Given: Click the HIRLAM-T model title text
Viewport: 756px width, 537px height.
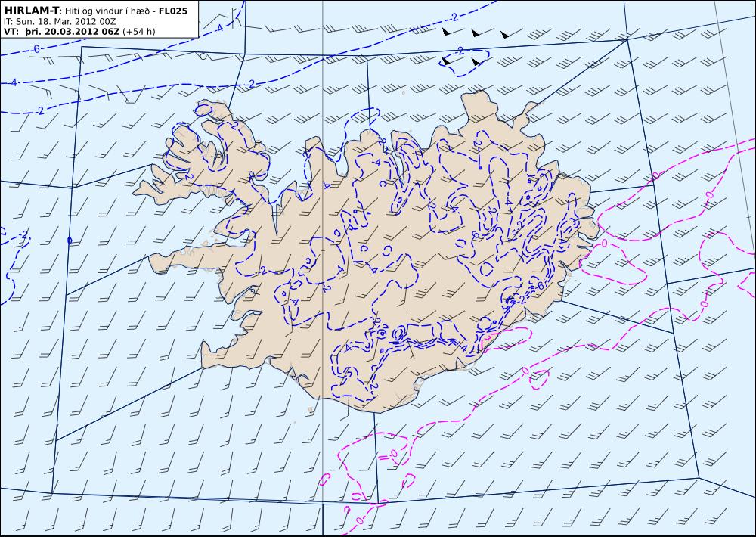Looking at the screenshot, I should pyautogui.click(x=31, y=11).
